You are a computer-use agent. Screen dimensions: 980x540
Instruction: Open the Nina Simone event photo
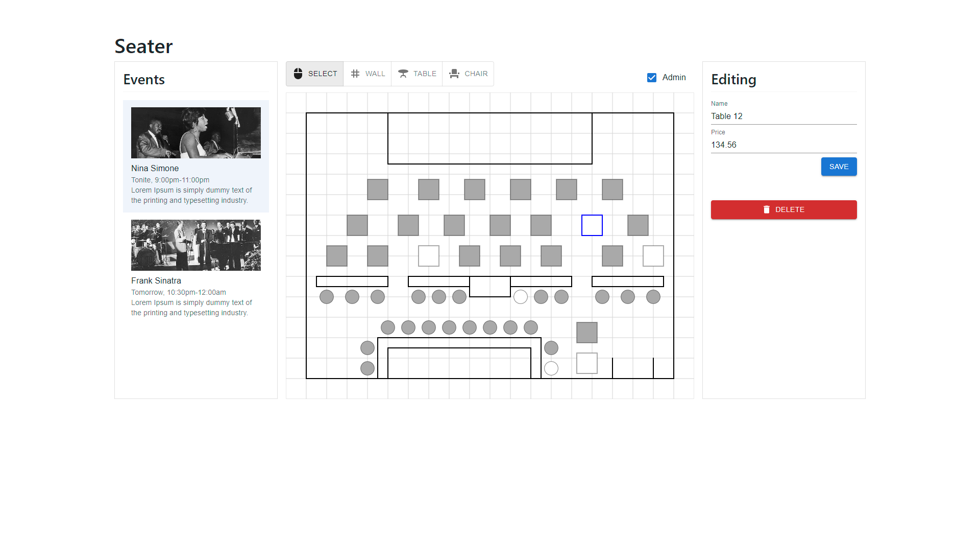coord(196,133)
